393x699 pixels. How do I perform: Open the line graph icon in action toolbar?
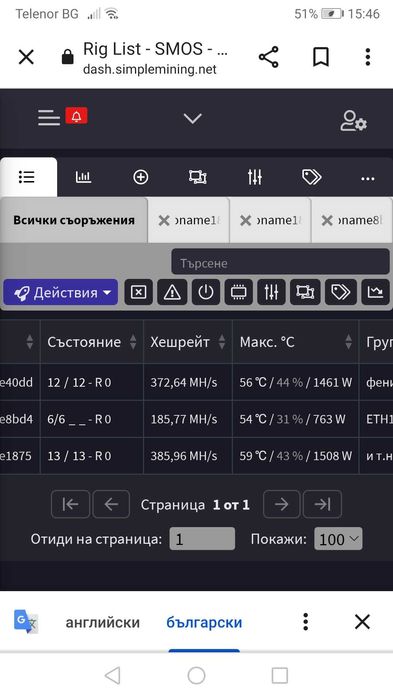pos(375,292)
